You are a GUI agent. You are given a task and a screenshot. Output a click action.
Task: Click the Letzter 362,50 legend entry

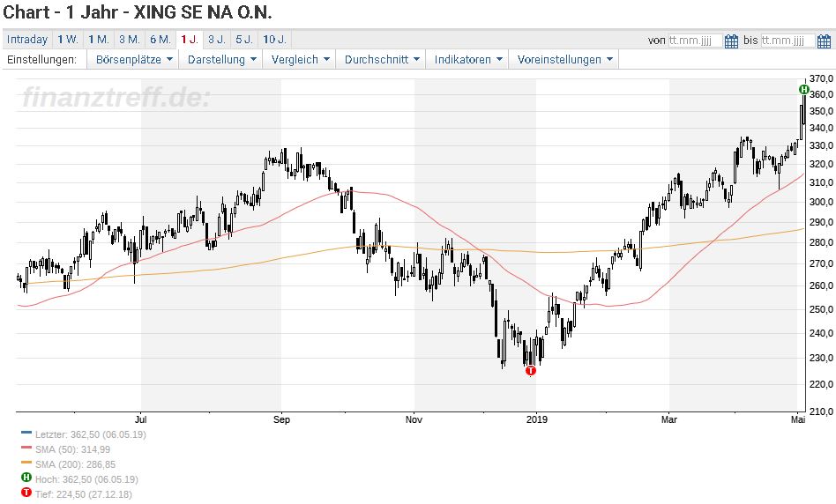(x=90, y=434)
